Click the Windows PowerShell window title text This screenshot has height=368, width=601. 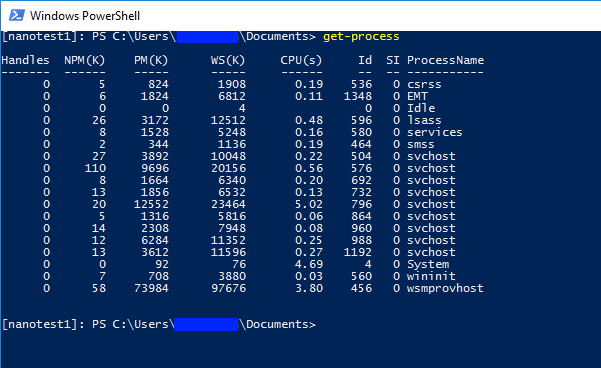[x=85, y=16]
